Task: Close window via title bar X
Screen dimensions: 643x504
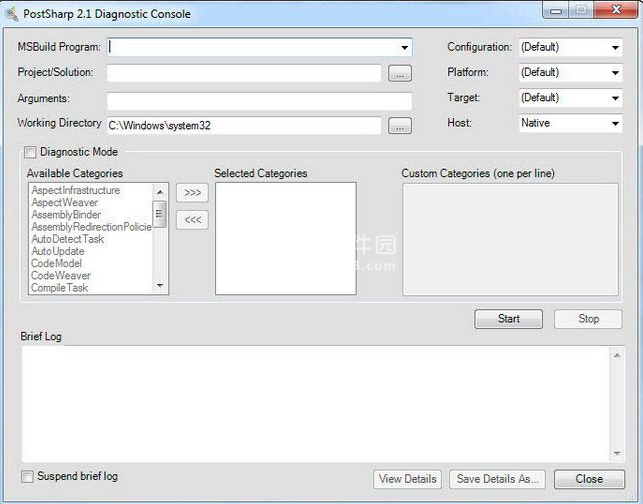Action: pos(616,10)
